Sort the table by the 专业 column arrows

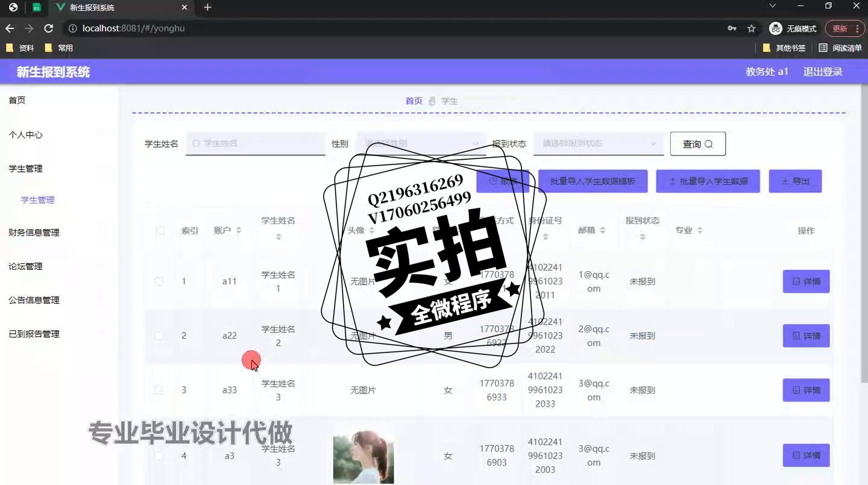pos(700,230)
